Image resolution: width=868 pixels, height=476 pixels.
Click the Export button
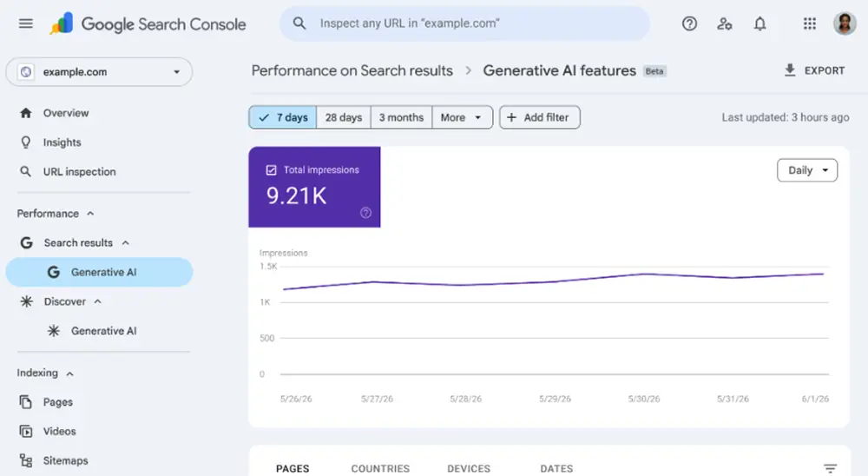coord(814,70)
